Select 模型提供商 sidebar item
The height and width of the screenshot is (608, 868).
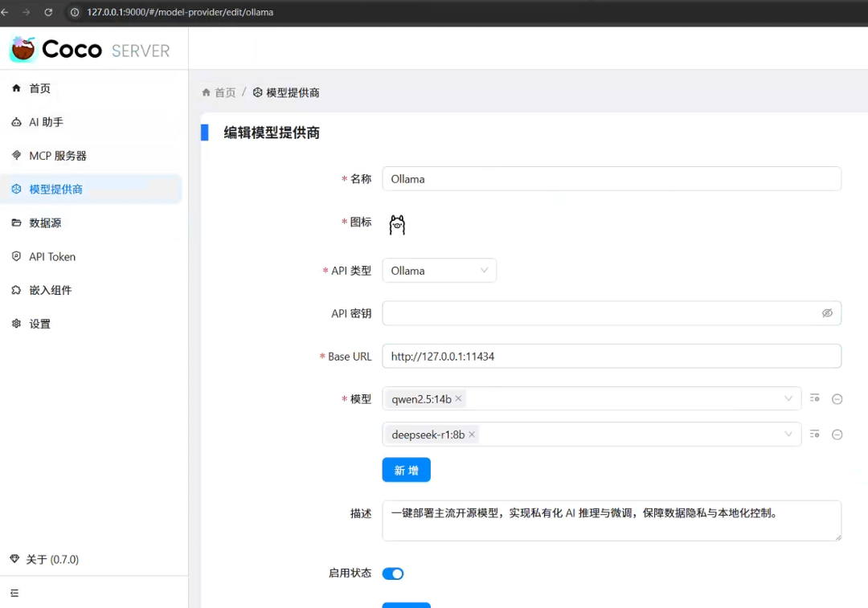point(92,190)
